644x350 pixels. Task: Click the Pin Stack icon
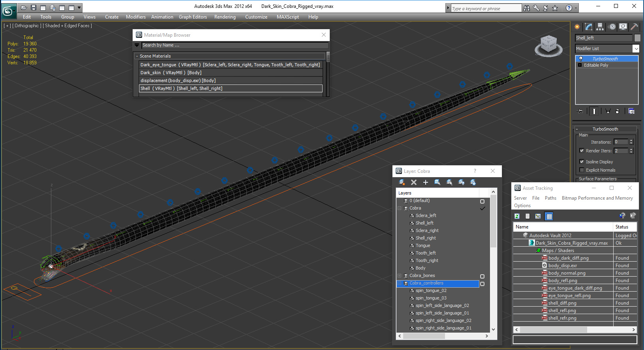(x=580, y=111)
